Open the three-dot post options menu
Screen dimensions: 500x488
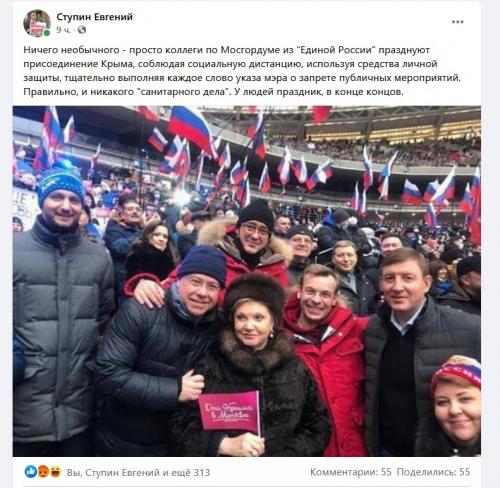click(458, 22)
